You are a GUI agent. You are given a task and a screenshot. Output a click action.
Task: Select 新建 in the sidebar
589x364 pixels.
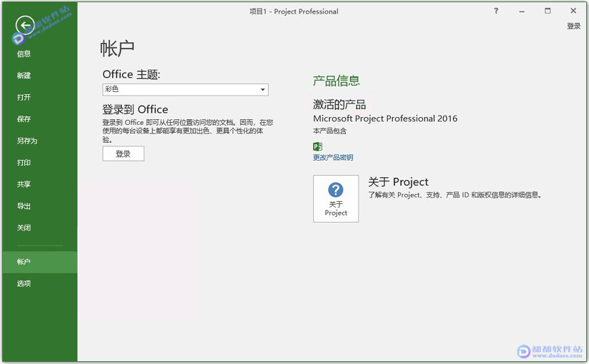pyautogui.click(x=24, y=75)
